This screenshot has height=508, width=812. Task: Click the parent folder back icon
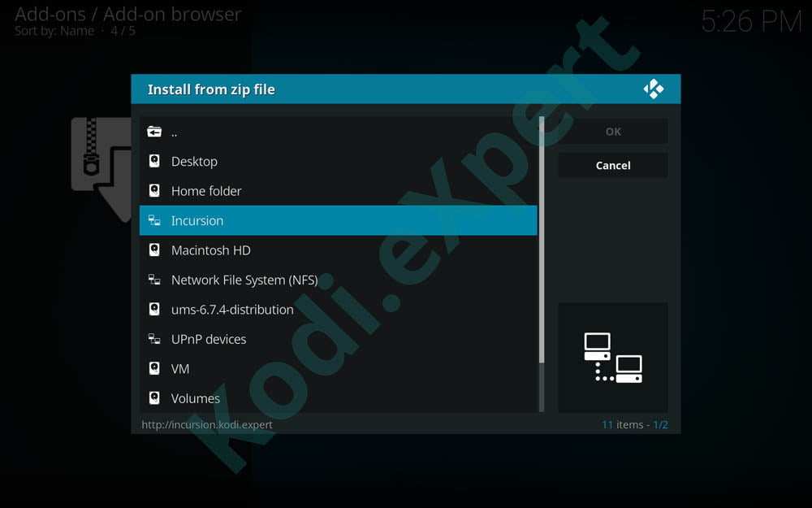154,132
